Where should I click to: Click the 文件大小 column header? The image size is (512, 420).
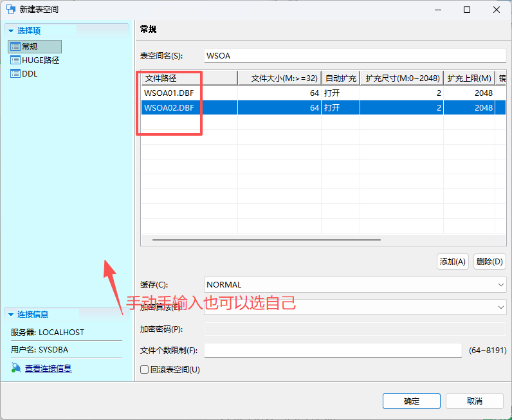[x=280, y=78]
